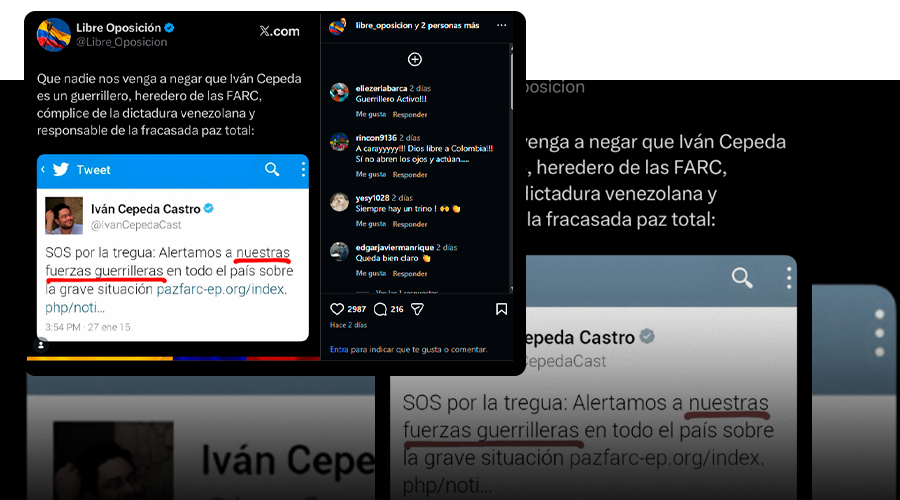900x500 pixels.
Task: Like the post with the heart icon
Action: click(x=337, y=309)
